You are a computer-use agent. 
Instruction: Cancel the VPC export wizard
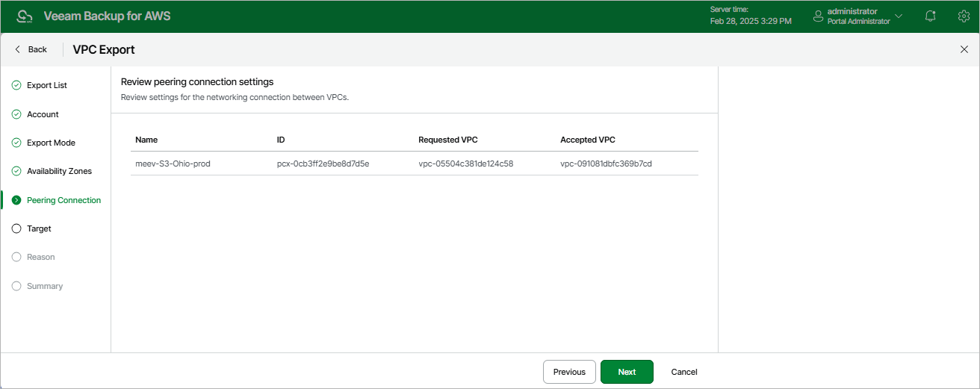684,372
